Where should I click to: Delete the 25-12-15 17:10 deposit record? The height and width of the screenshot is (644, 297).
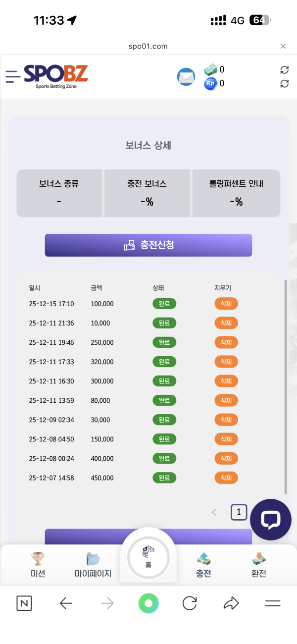point(226,304)
